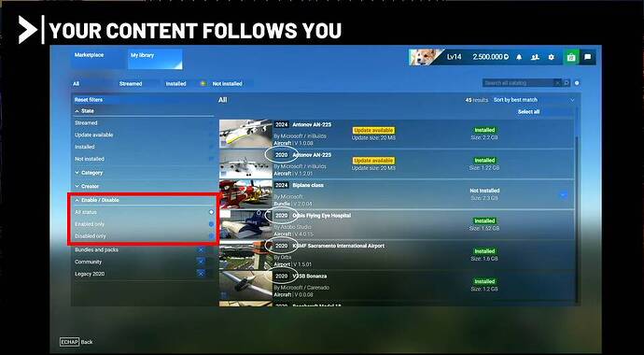This screenshot has height=355, width=644.
Task: Click the green marketplace bag icon
Action: [x=570, y=58]
